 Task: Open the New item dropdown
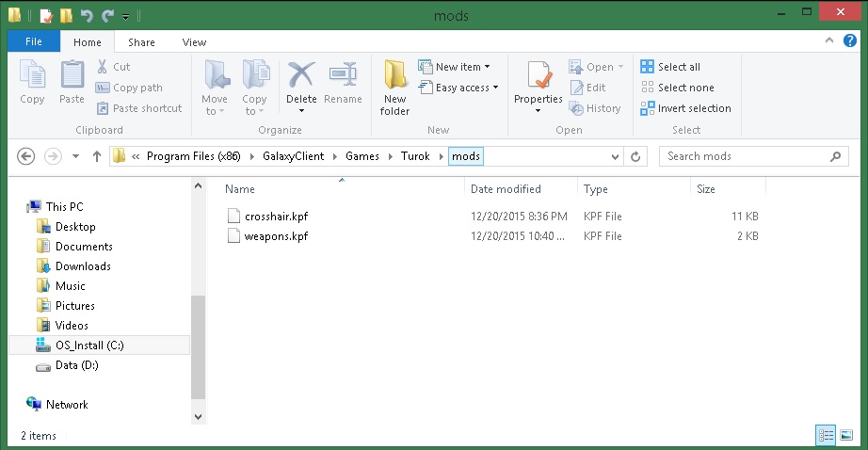pos(464,67)
